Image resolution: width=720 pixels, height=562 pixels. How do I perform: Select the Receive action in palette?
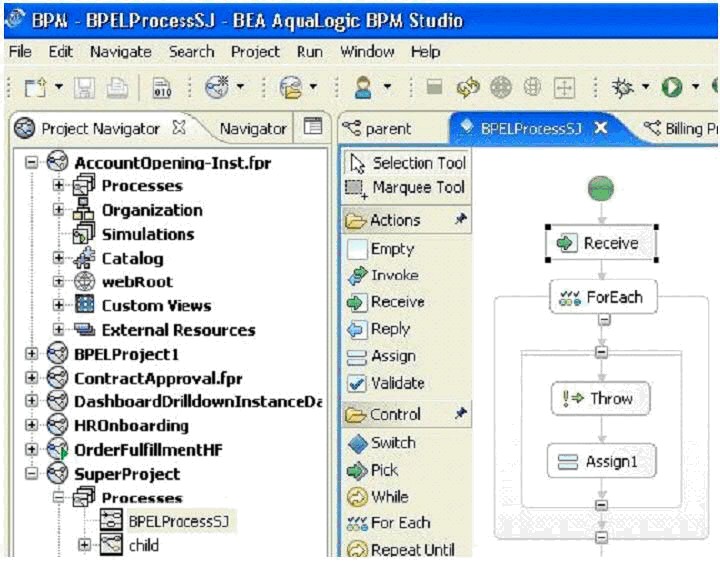click(x=387, y=302)
